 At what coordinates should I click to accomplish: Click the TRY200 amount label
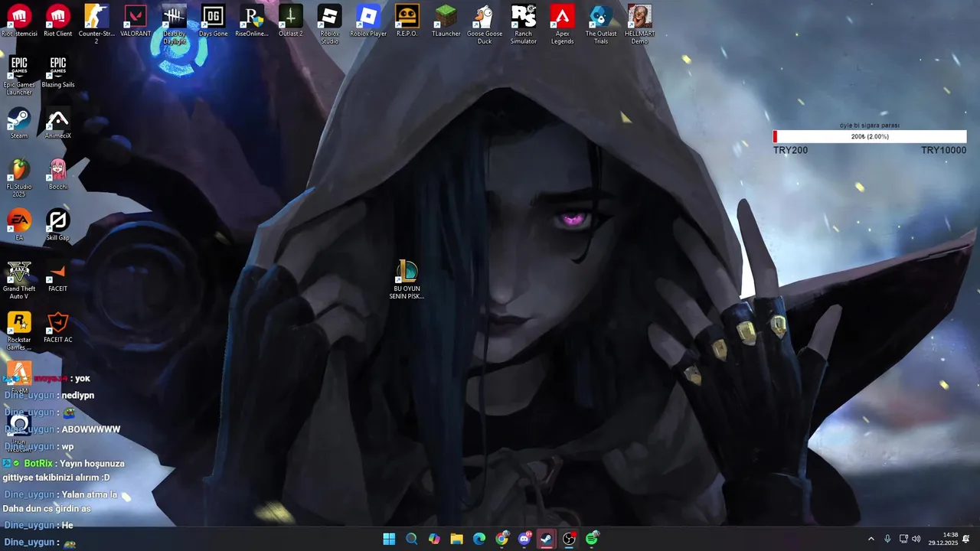click(x=790, y=150)
